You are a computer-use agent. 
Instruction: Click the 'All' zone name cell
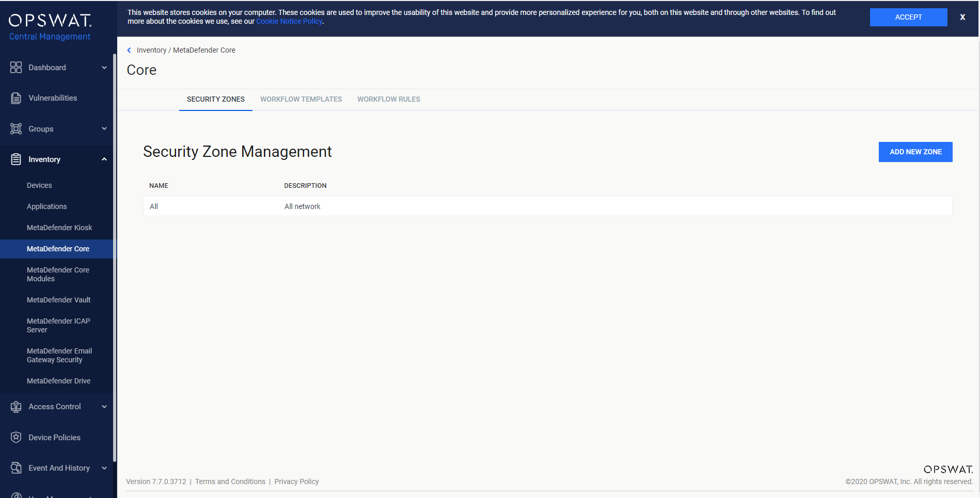pyautogui.click(x=154, y=206)
